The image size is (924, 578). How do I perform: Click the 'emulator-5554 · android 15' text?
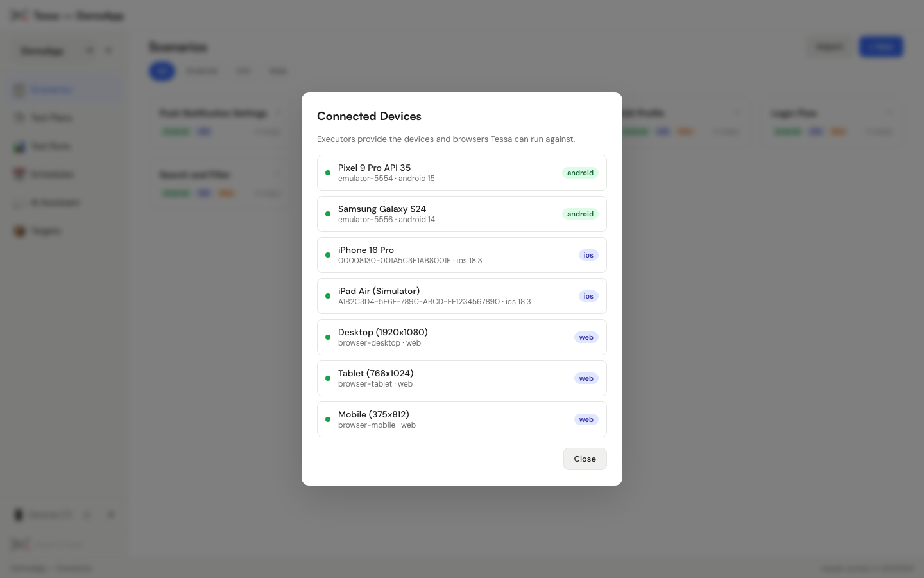point(386,179)
